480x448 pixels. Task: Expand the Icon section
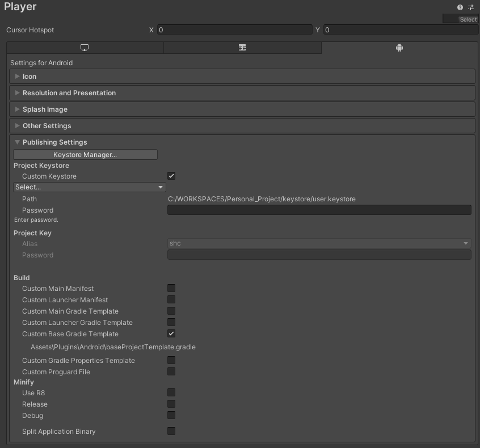242,77
